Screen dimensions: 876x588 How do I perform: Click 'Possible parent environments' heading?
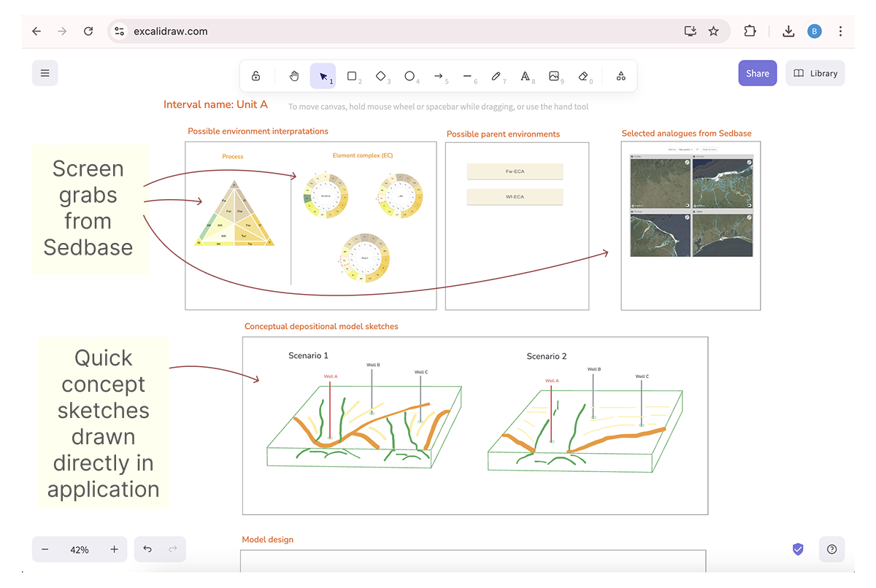coord(503,134)
